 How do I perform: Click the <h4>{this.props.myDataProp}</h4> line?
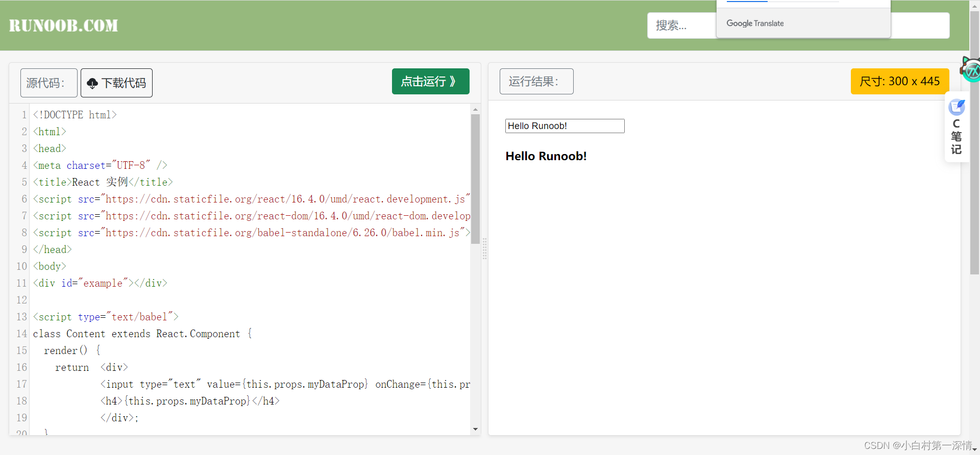190,401
